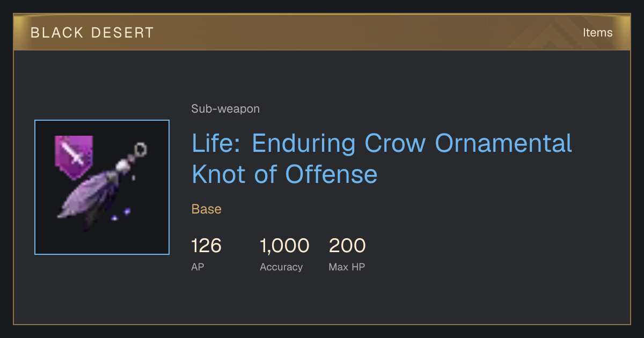Image resolution: width=644 pixels, height=338 pixels.
Task: Click the blue-bordered item thumbnail frame
Action: (x=102, y=187)
